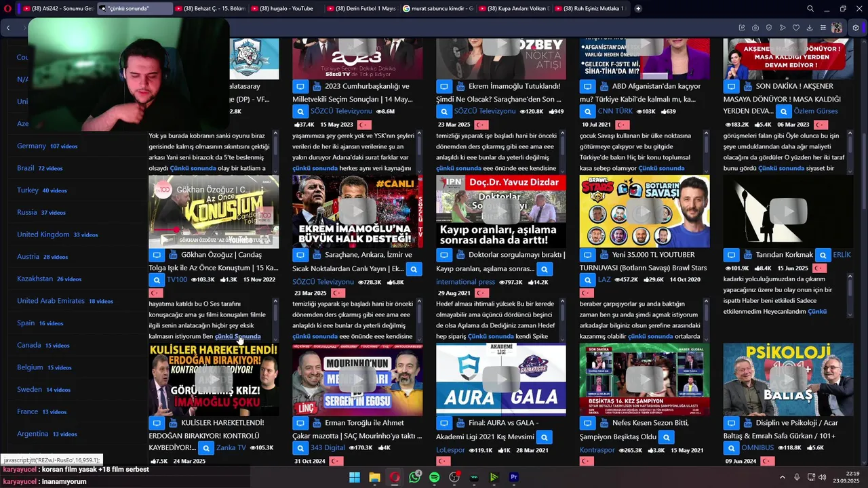Click the heart bookmark icon in address bar

click(x=796, y=28)
